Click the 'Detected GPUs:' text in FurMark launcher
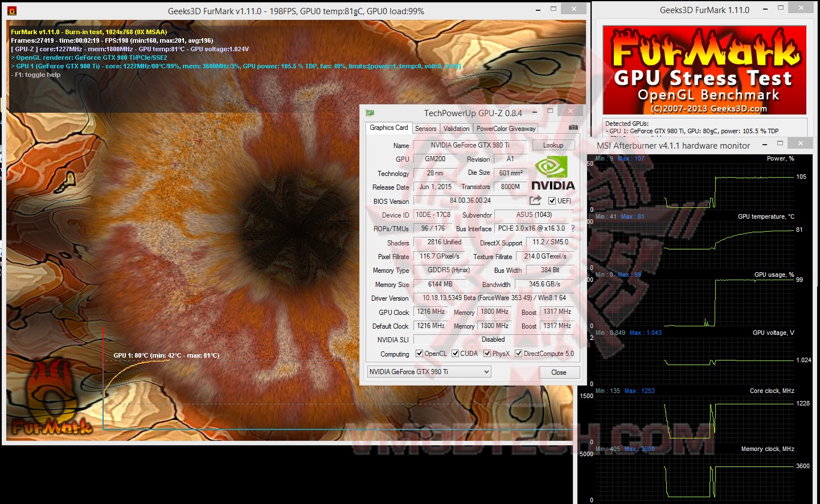The image size is (820, 504). (627, 123)
